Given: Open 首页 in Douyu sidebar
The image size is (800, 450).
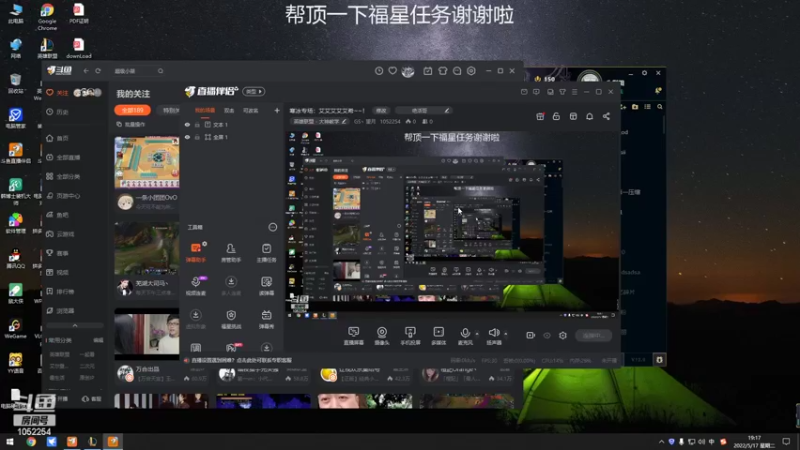Looking at the screenshot, I should pos(58,138).
